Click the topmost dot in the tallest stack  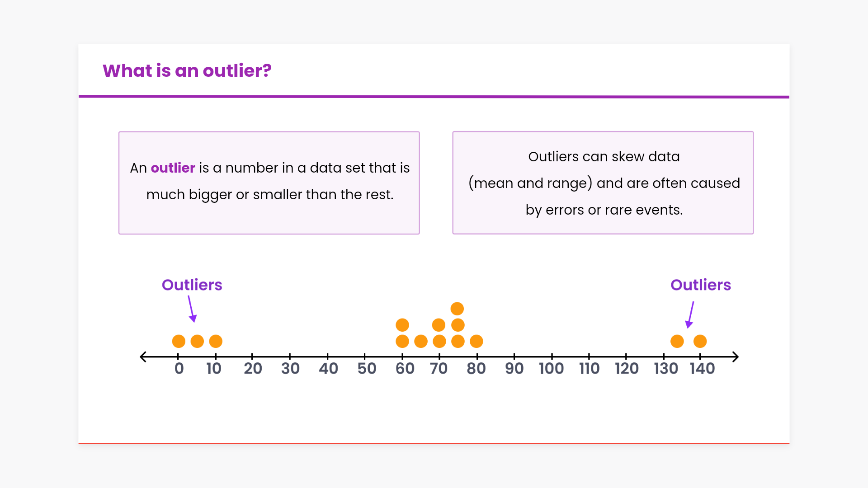[457, 309]
